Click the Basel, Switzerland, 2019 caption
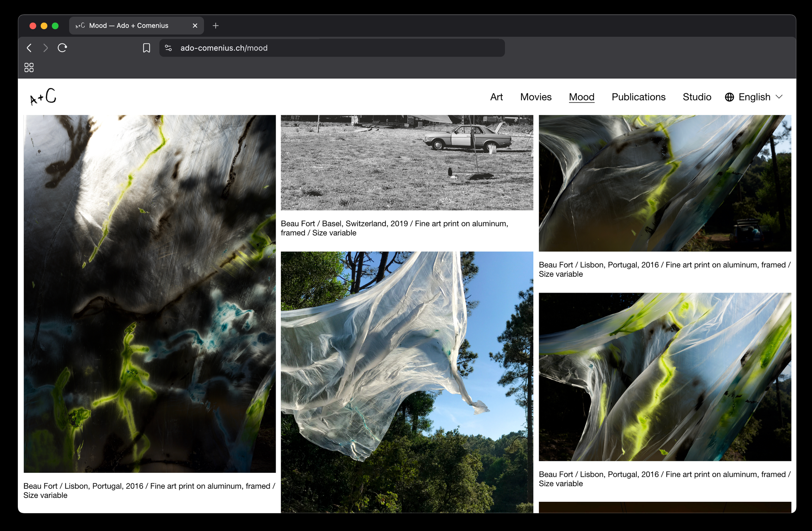 [394, 228]
